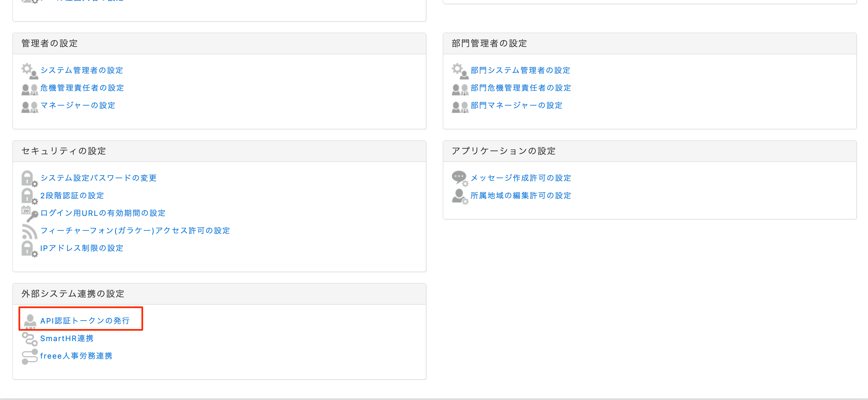Click the API user icon for token issuance
868x400 pixels.
30,321
